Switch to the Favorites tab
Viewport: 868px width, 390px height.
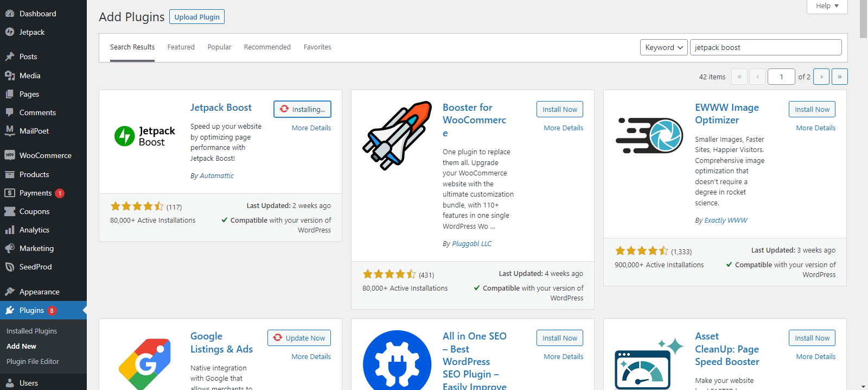coord(317,47)
